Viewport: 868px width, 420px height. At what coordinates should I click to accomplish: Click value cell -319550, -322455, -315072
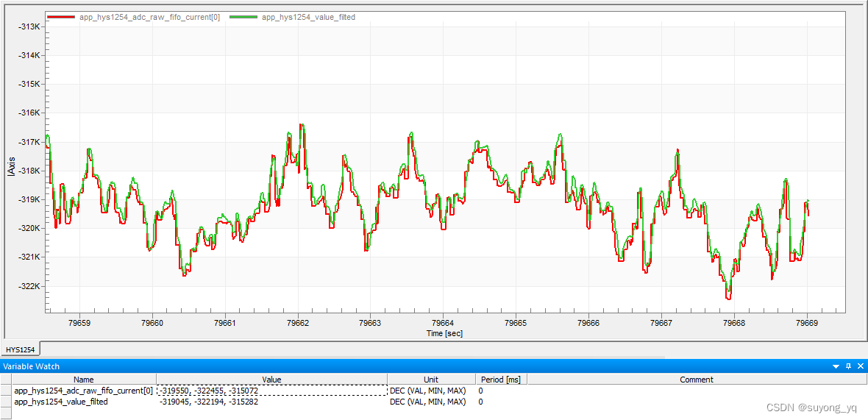pos(271,391)
